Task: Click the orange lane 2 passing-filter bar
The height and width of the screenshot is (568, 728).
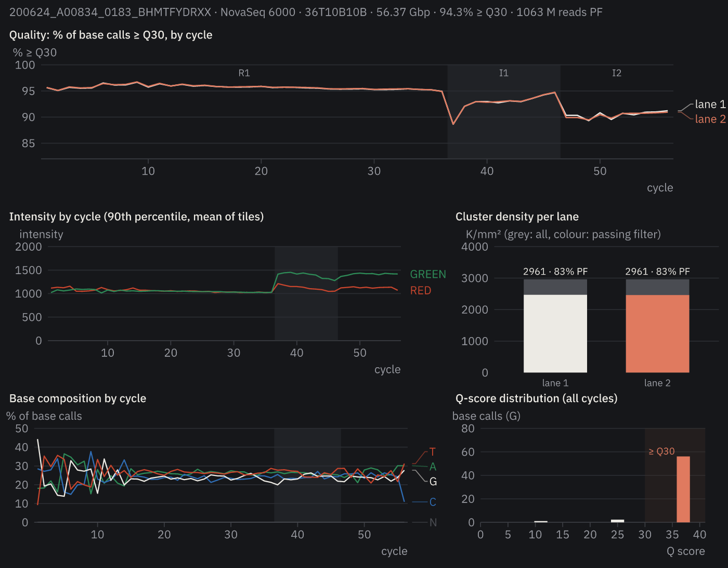Action: point(657,333)
